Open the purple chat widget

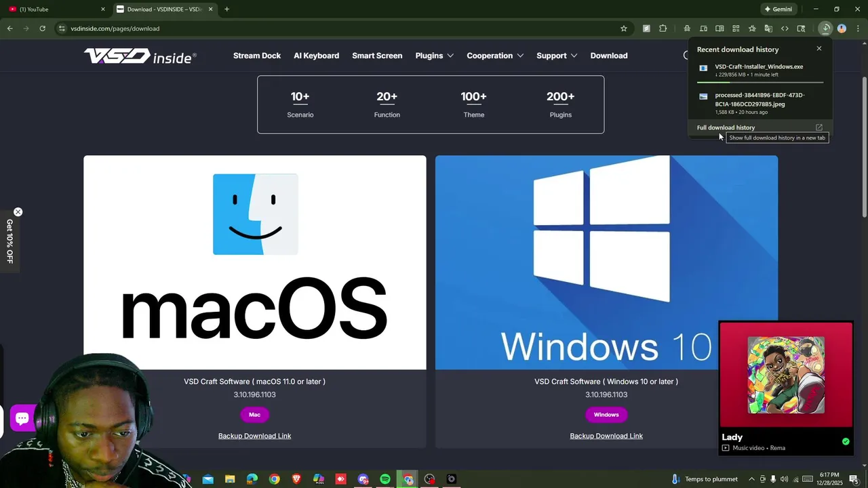[x=22, y=418]
